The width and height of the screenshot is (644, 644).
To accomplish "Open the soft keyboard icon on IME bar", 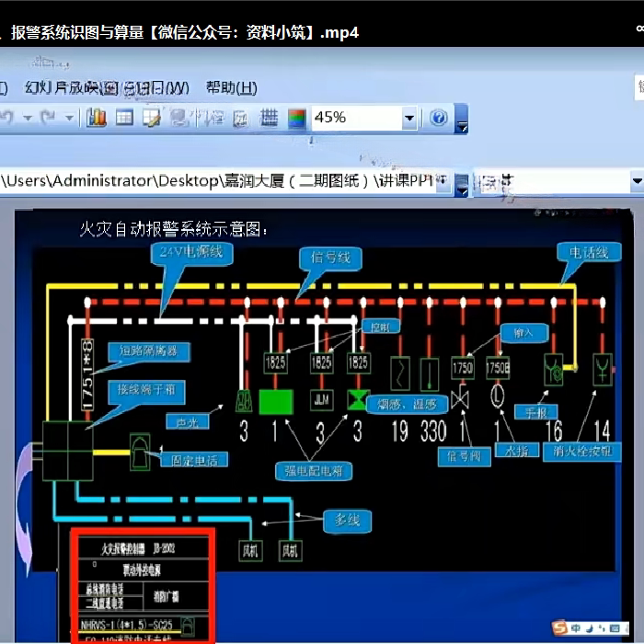I will coord(615,628).
